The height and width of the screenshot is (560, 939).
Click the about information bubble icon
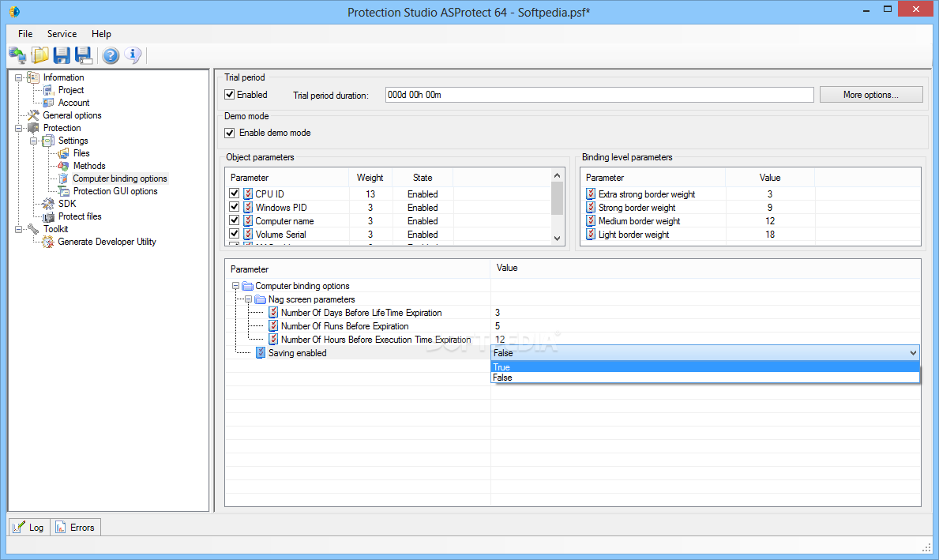point(133,55)
